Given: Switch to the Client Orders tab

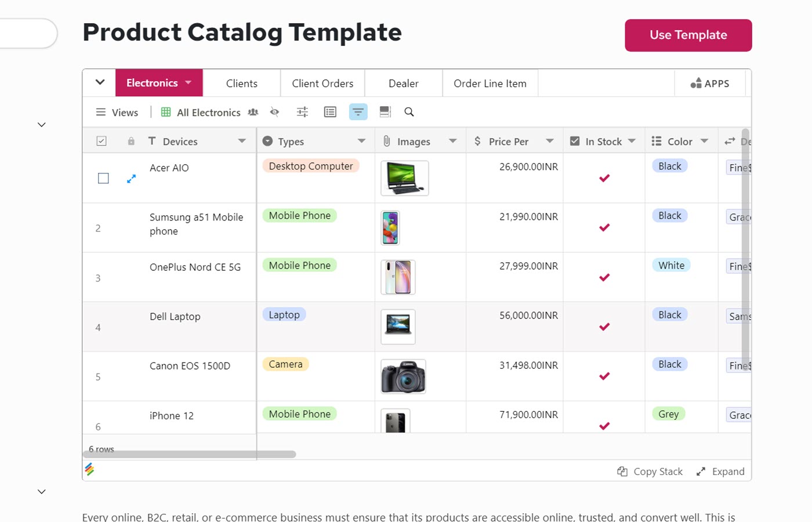Looking at the screenshot, I should (x=322, y=84).
